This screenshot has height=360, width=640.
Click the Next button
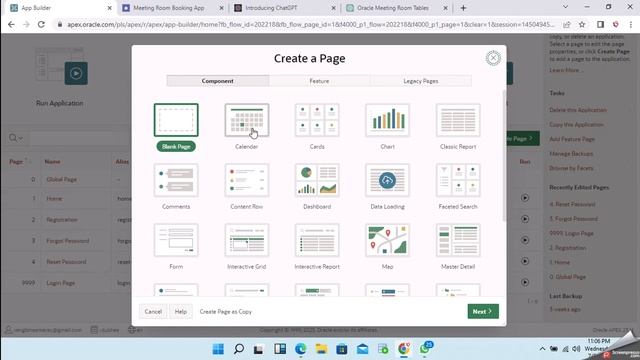pos(483,311)
